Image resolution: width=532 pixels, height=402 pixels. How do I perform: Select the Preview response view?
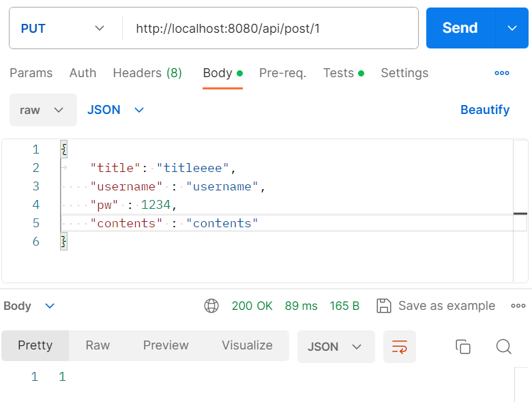(166, 345)
